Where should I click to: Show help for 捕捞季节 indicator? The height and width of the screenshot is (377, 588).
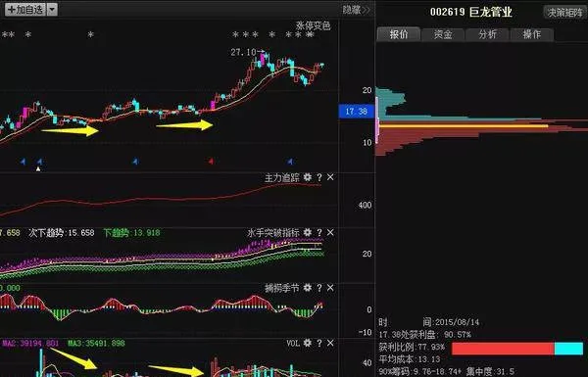(319, 288)
